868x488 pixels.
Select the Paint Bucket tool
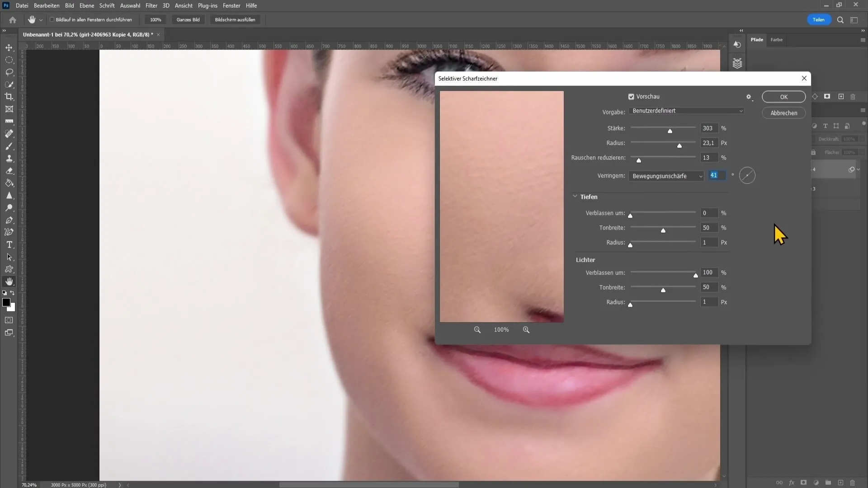click(x=9, y=183)
